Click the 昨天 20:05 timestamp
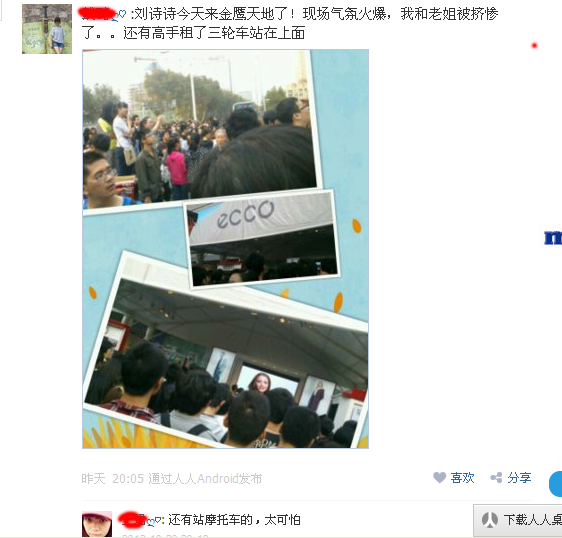 [x=113, y=479]
